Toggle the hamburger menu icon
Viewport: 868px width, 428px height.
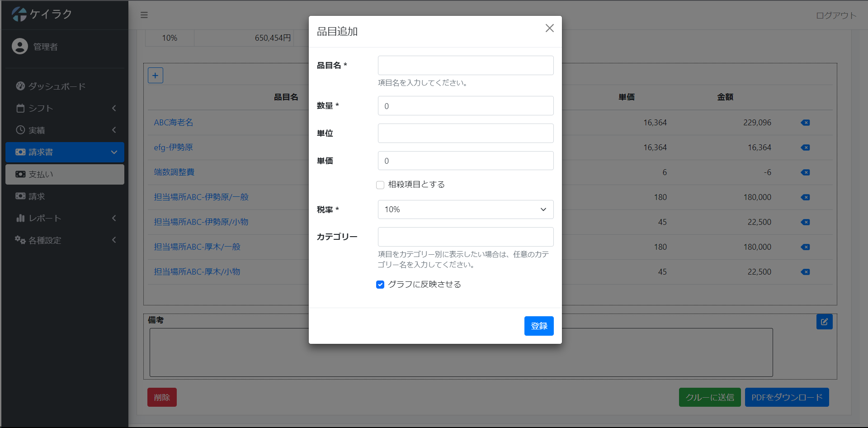144,15
